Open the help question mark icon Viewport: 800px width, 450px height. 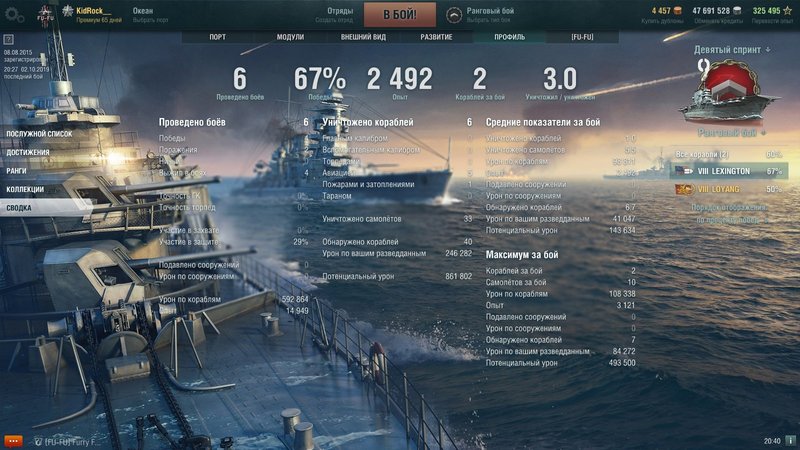8,39
